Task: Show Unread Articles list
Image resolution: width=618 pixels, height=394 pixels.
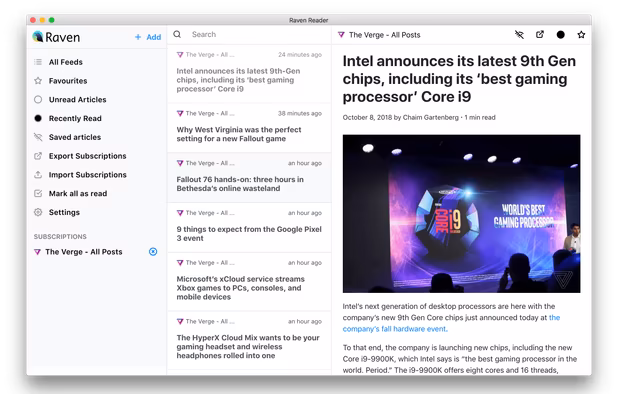Action: 77,100
